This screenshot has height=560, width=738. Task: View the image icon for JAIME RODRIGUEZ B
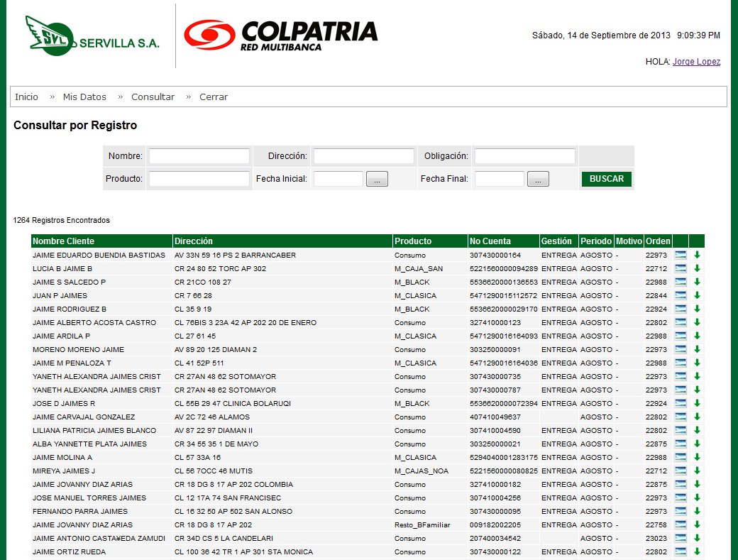(680, 309)
